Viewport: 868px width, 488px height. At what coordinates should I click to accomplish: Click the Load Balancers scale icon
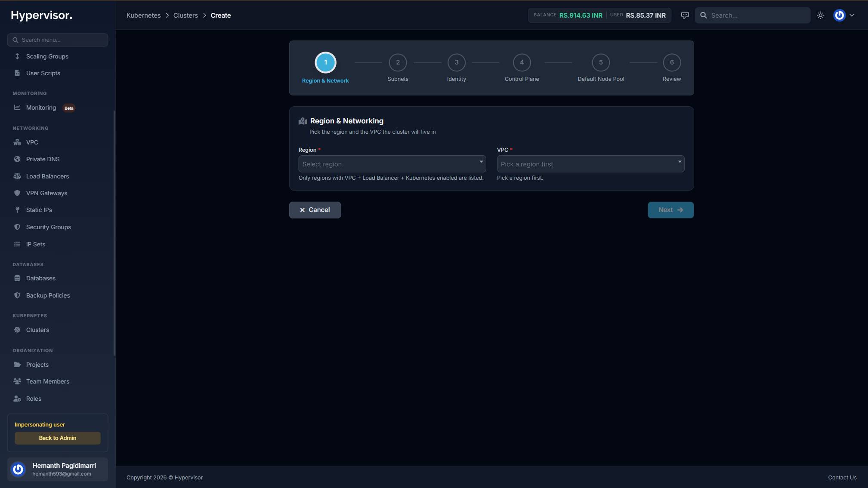pos(17,176)
